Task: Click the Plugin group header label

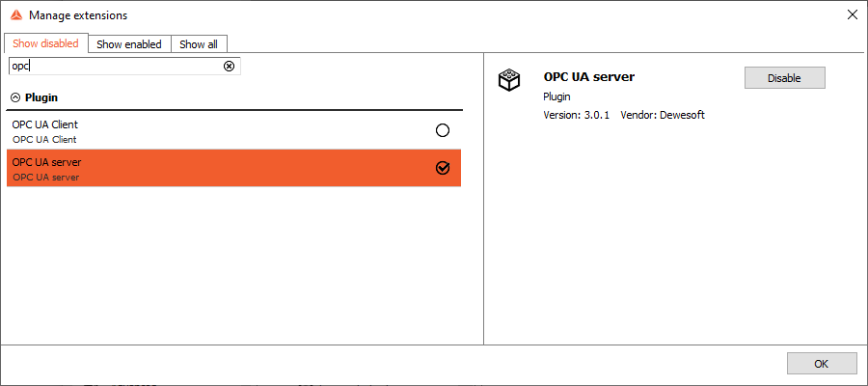Action: (x=41, y=98)
